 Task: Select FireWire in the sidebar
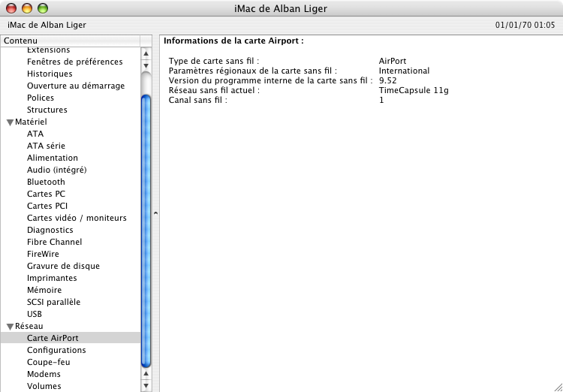(x=43, y=254)
